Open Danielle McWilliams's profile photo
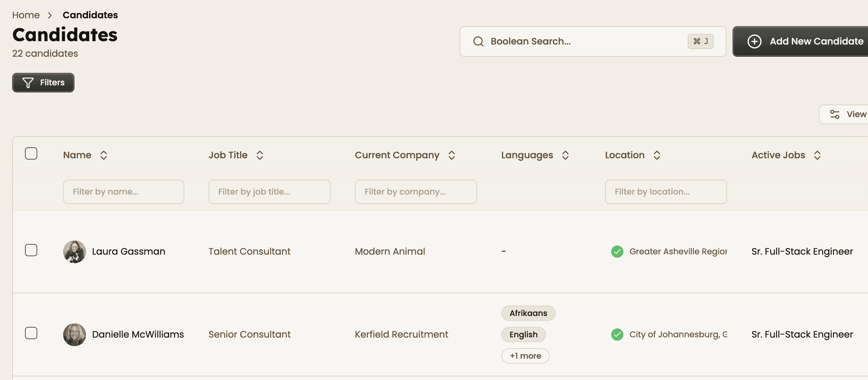The height and width of the screenshot is (380, 868). click(74, 334)
